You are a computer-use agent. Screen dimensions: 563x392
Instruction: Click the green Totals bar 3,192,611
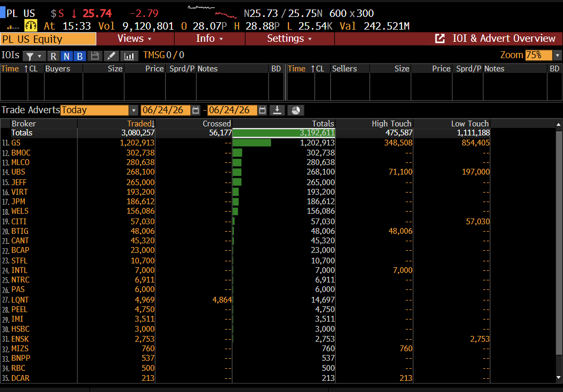284,133
